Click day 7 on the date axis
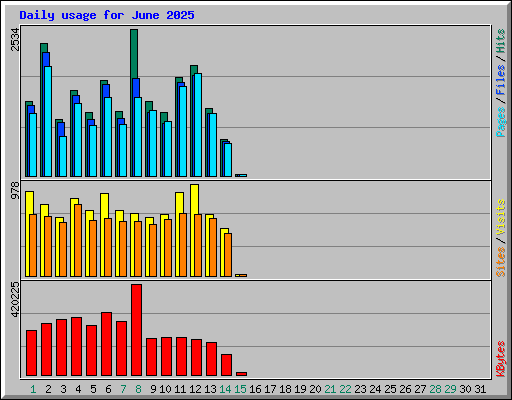Viewport: 512px width, 400px height. click(123, 389)
